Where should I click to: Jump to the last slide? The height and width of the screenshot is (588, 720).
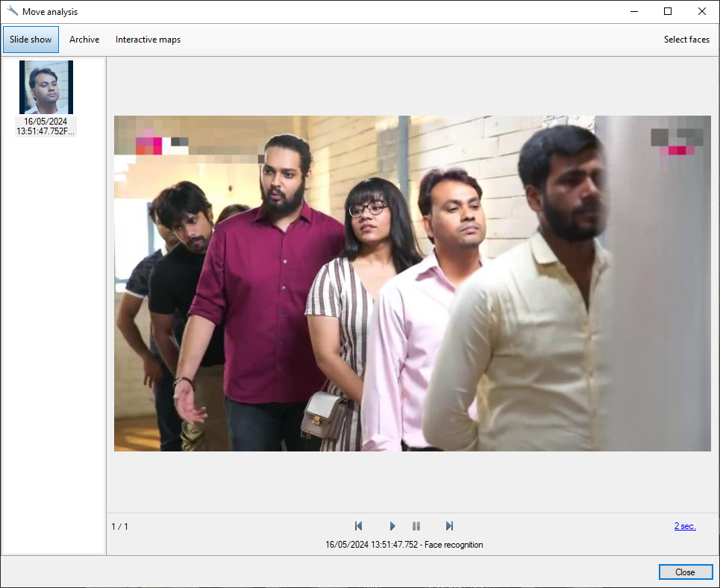pyautogui.click(x=449, y=526)
